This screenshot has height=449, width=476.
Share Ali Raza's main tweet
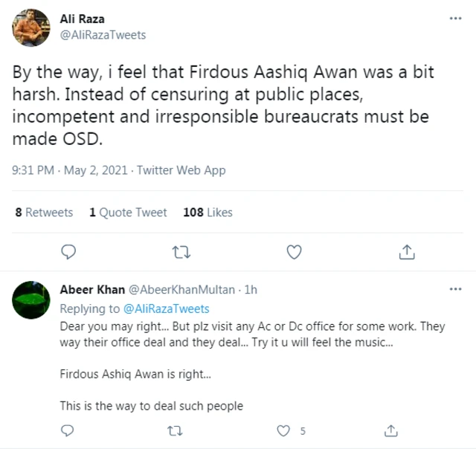click(406, 252)
